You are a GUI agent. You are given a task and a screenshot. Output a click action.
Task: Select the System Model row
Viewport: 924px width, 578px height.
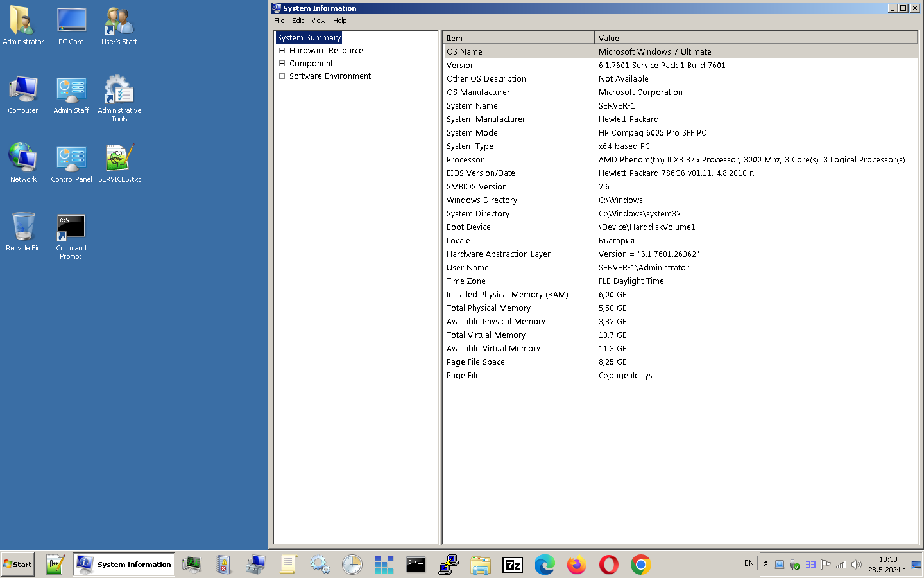coord(680,132)
